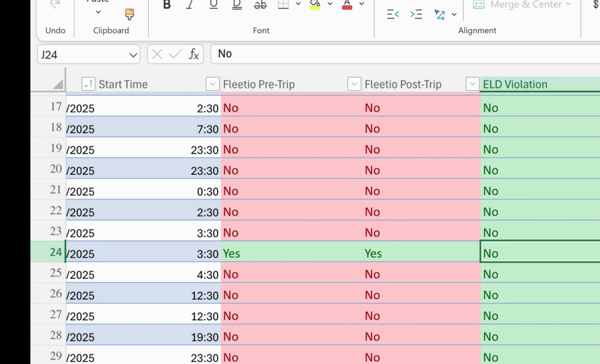Open the Fleetio Post-Trip filter dropdown

pos(354,84)
